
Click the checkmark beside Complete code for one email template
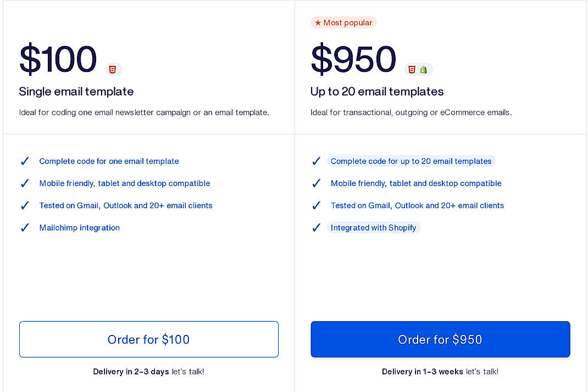25,161
